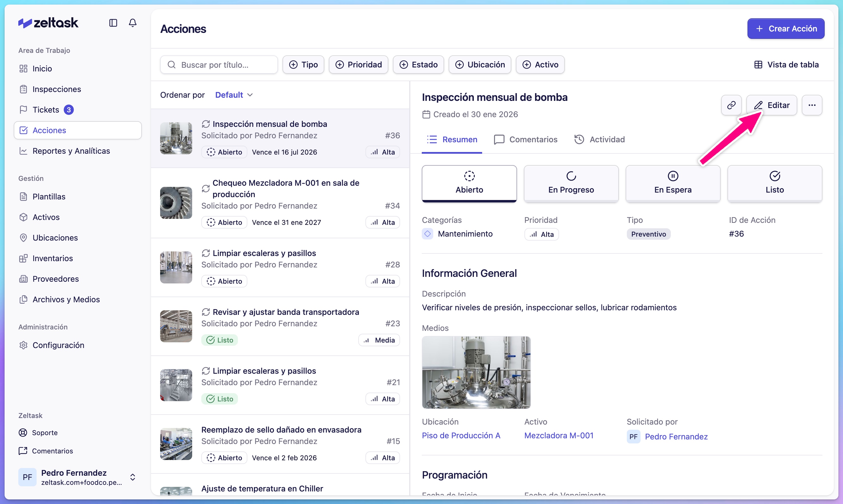Open notifications bell
The height and width of the screenshot is (504, 843).
point(133,23)
